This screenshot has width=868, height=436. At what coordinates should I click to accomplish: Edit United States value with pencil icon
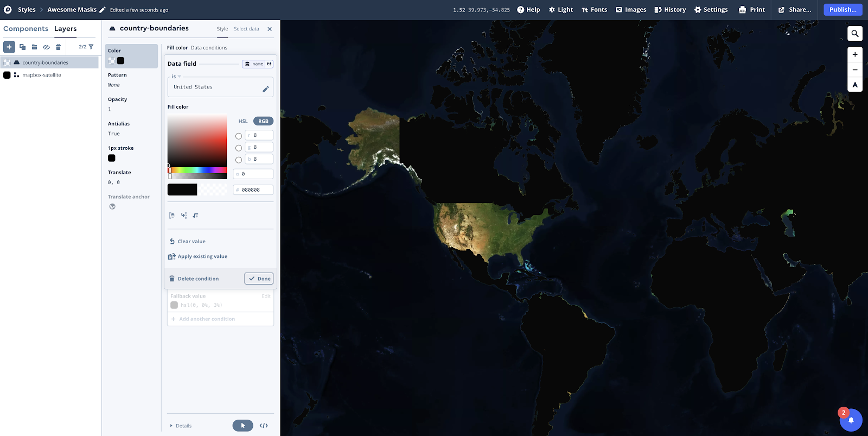(265, 89)
